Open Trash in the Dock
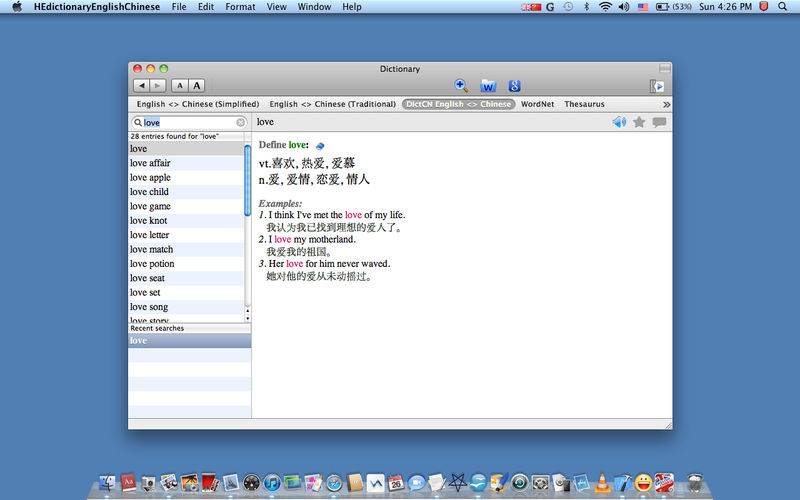Screen dimensions: 800x500 694,482
